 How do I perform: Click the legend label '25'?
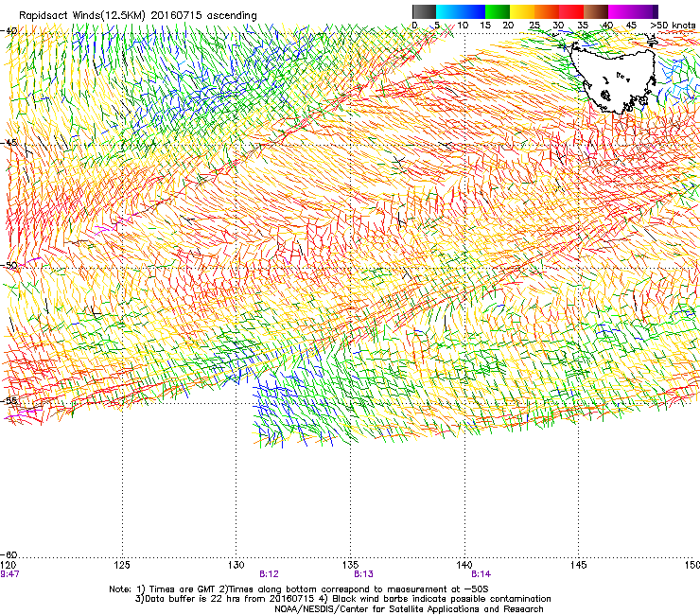(x=534, y=26)
